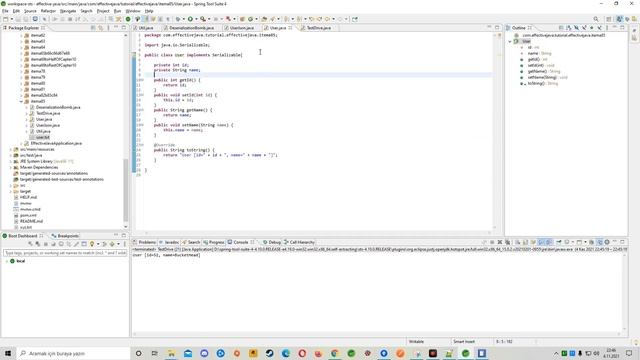This screenshot has height=360, width=640.
Task: Open the Package Explorer view menu
Action: [x=108, y=28]
